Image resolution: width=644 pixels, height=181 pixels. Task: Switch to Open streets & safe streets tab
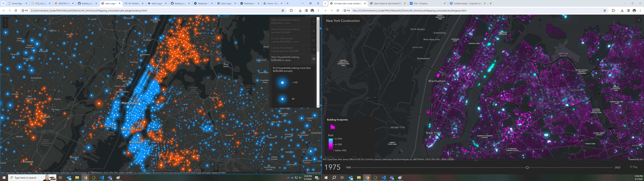387,4
